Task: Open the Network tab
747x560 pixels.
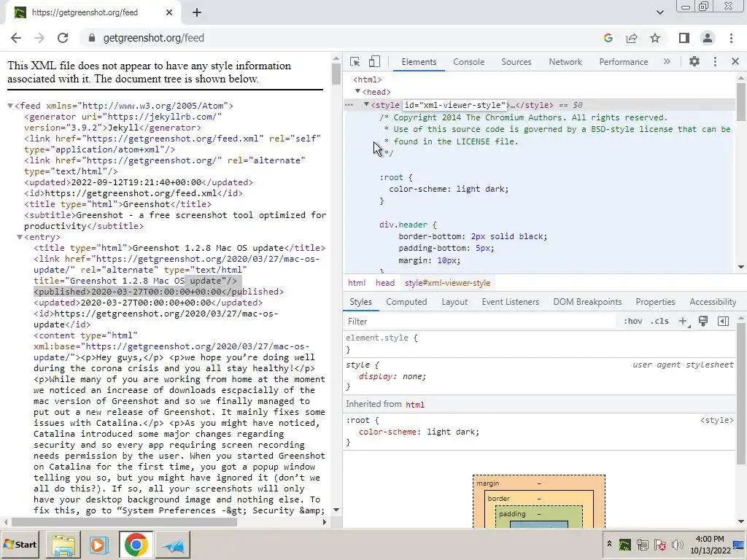Action: 565,62
